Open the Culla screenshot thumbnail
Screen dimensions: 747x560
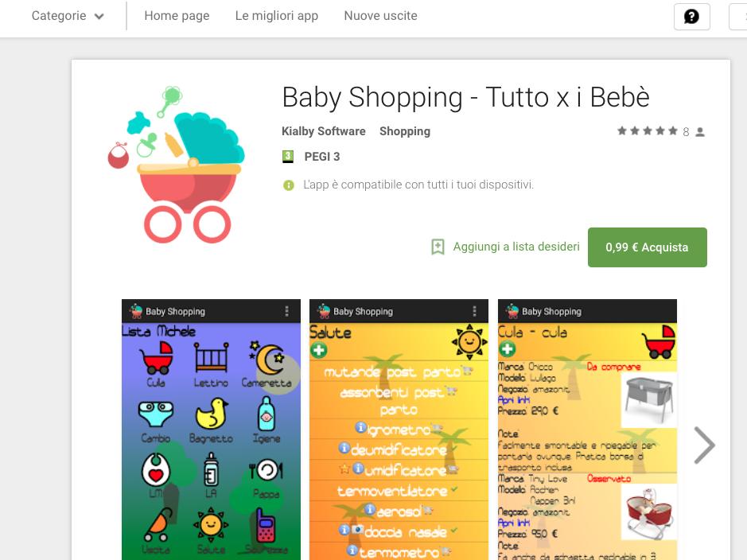click(587, 430)
